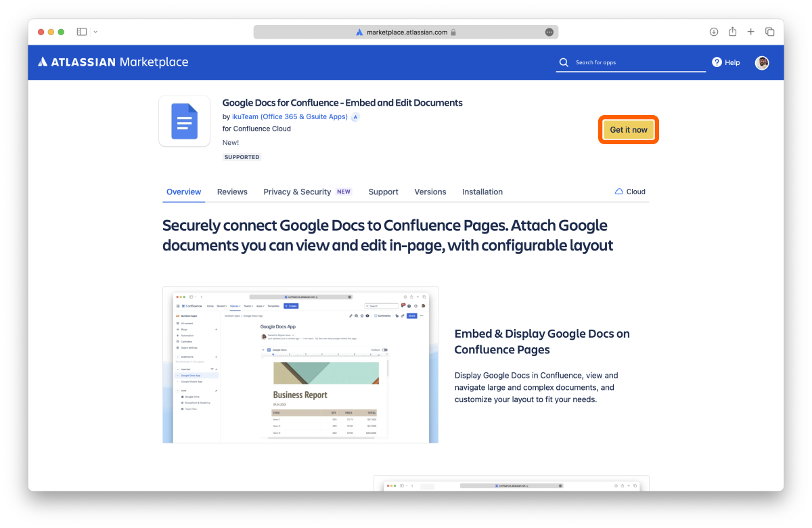The width and height of the screenshot is (812, 528).
Task: Click the Help question mark icon
Action: pyautogui.click(x=717, y=62)
